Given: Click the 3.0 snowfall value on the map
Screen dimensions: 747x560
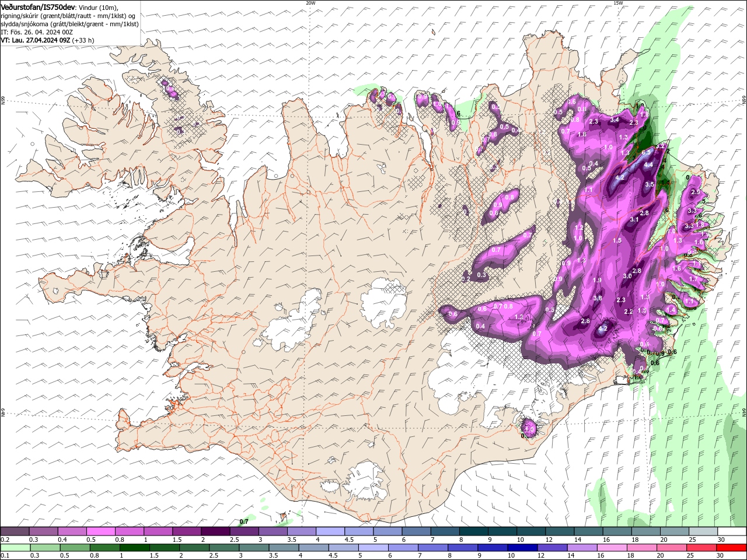Looking at the screenshot, I should click(627, 276).
